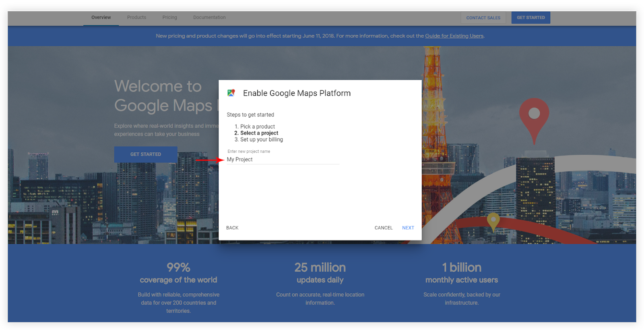Screen dimensions: 644x330
Task: Click Back in the dialog
Action: 232,228
